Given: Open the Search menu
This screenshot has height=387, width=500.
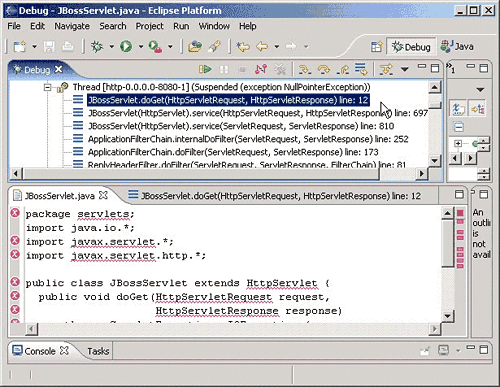Looking at the screenshot, I should click(x=113, y=26).
